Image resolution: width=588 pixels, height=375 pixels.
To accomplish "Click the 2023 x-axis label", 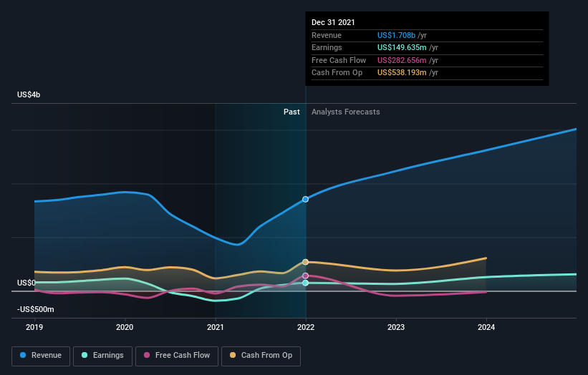I will (x=396, y=328).
